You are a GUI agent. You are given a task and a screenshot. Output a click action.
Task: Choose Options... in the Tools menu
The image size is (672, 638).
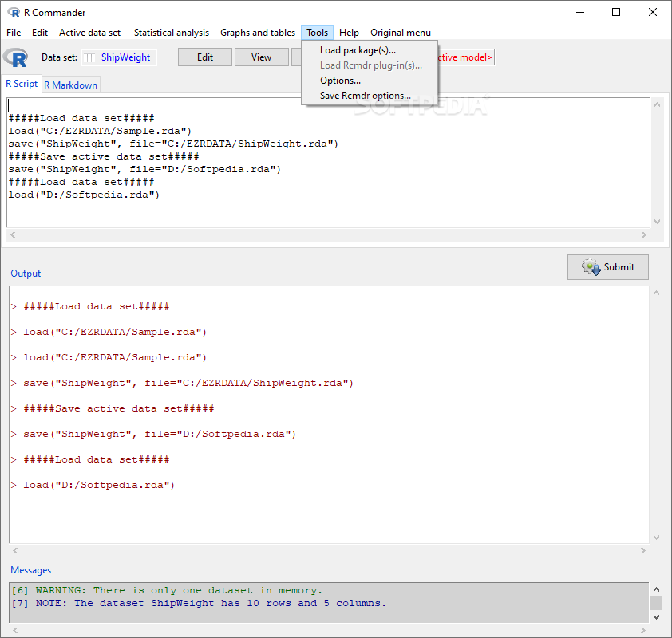coord(370,81)
